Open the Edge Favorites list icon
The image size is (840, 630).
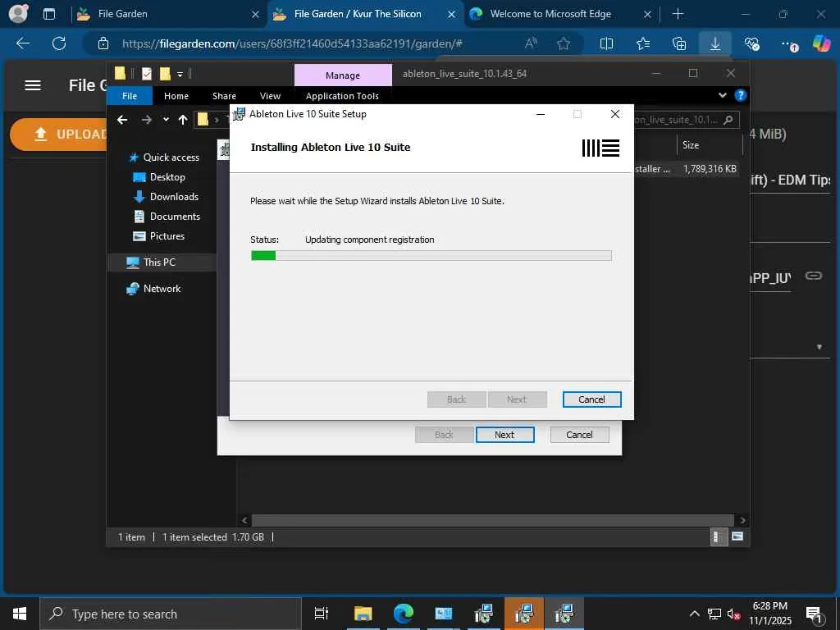pos(643,43)
